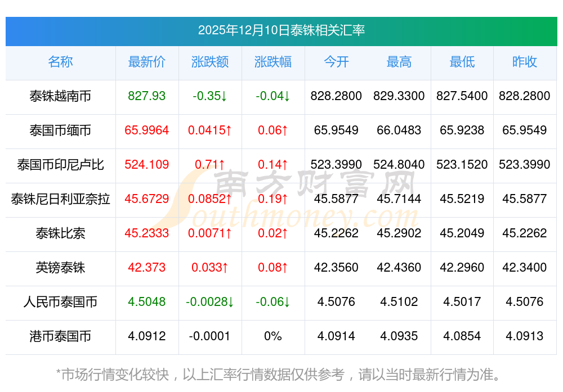
Task: Click change amount 0.0071↑
Action: point(210,233)
